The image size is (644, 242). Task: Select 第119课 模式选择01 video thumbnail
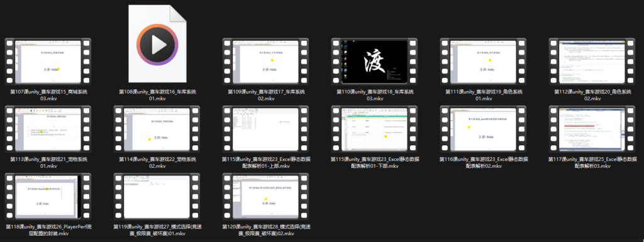[157, 197]
